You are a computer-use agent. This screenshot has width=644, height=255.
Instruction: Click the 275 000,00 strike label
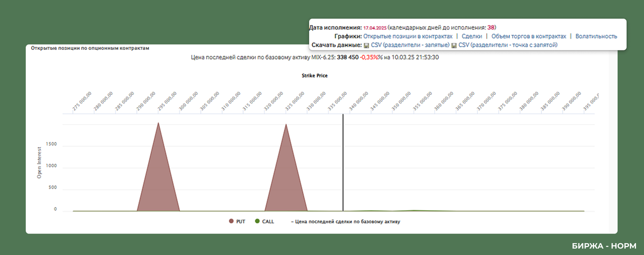[x=82, y=101]
